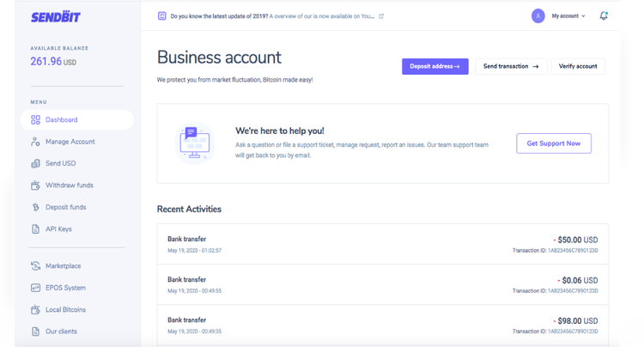The height and width of the screenshot is (347, 644).
Task: Navigate to API Keys
Action: [x=58, y=228]
